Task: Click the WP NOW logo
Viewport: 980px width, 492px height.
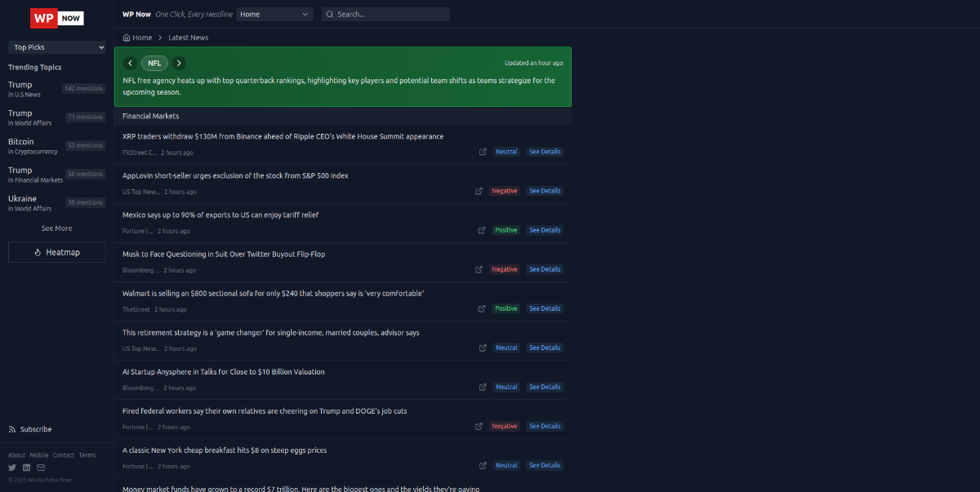Action: (57, 18)
